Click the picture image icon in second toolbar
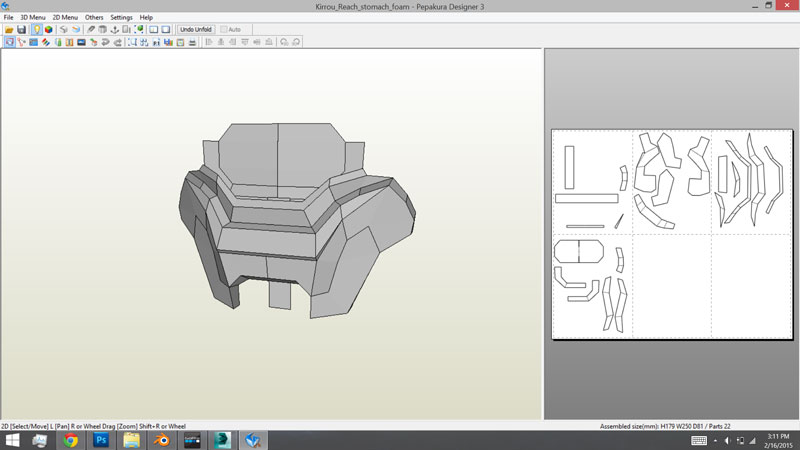Viewport: 800px width, 450px height. click(82, 42)
